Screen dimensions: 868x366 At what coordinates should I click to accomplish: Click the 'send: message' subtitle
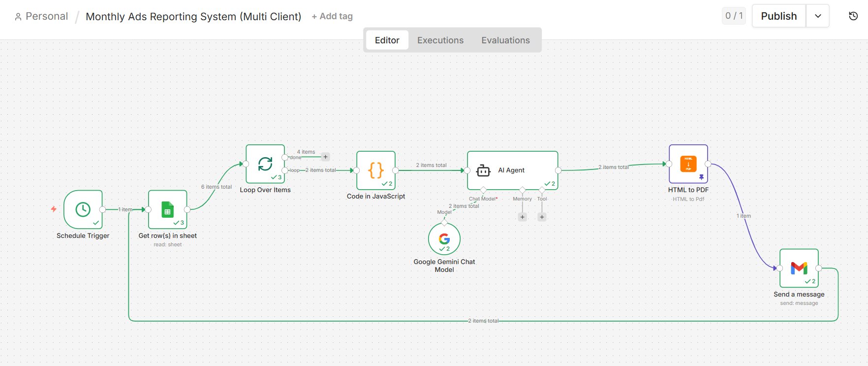point(799,303)
